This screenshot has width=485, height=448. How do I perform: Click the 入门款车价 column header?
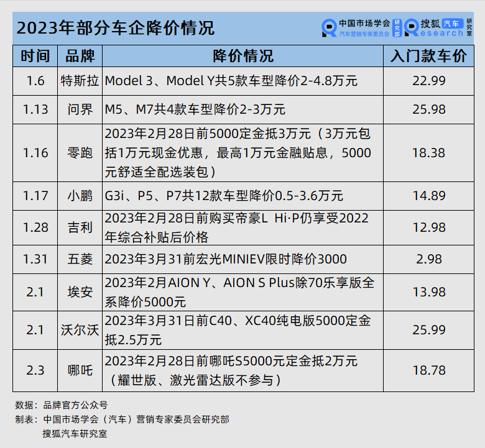point(428,56)
